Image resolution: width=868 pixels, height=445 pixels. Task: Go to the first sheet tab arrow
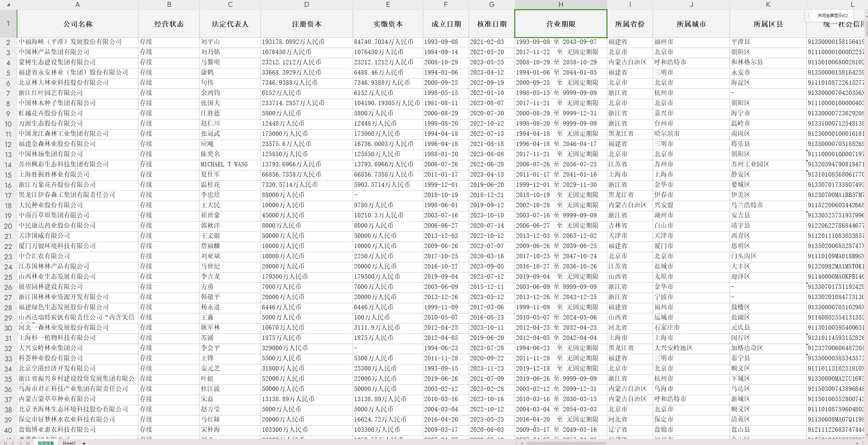click(6, 443)
